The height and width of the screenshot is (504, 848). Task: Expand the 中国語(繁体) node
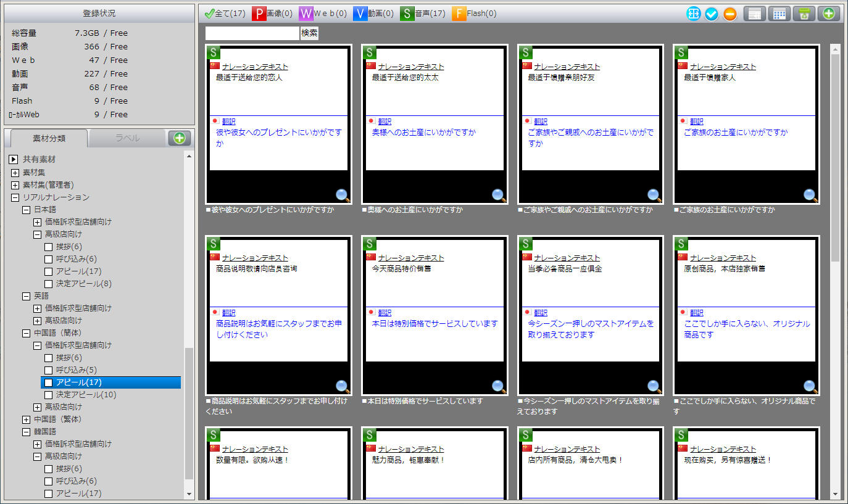pyautogui.click(x=27, y=419)
